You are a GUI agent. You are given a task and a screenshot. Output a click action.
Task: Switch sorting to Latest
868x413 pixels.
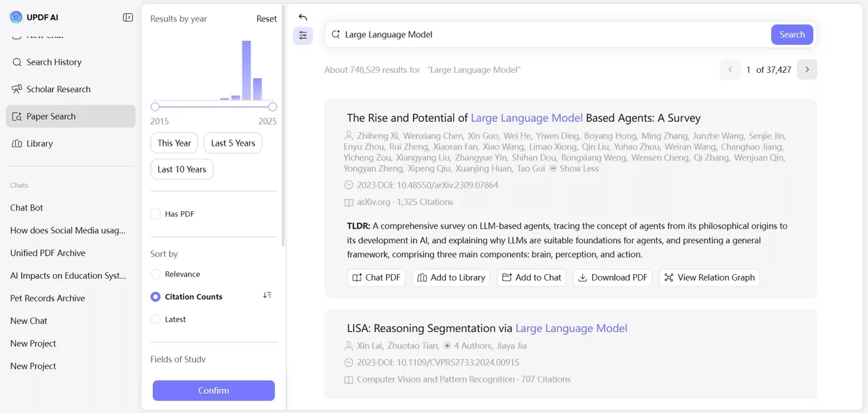(x=155, y=319)
